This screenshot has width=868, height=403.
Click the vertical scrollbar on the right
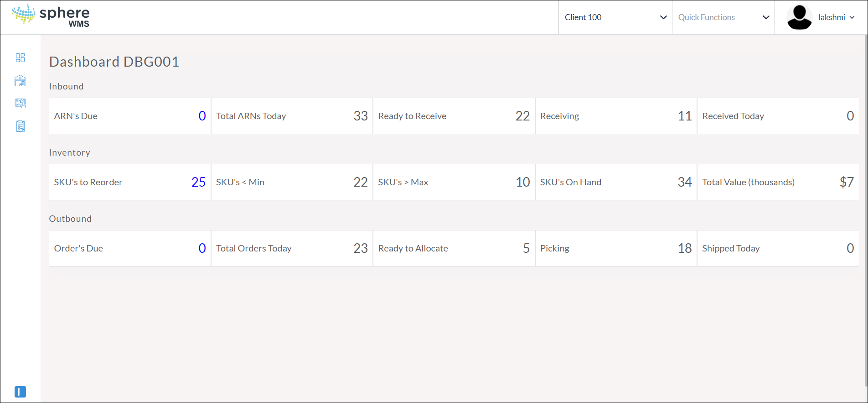pyautogui.click(x=865, y=210)
